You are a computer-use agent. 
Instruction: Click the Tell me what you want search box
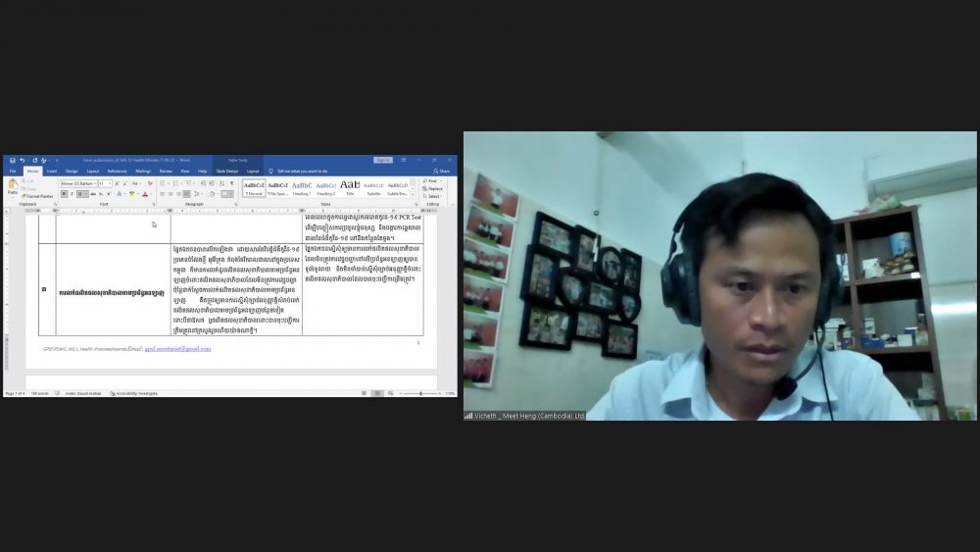[x=302, y=171]
